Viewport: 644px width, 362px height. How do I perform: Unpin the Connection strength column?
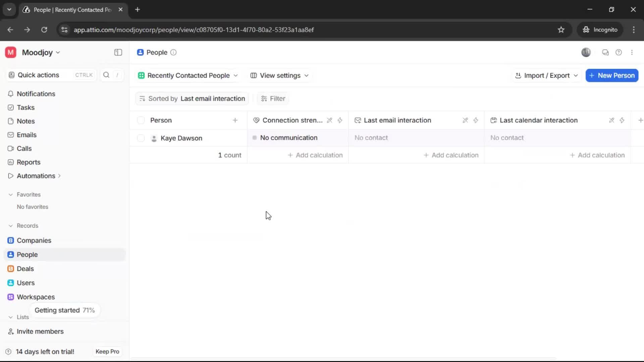pyautogui.click(x=330, y=120)
